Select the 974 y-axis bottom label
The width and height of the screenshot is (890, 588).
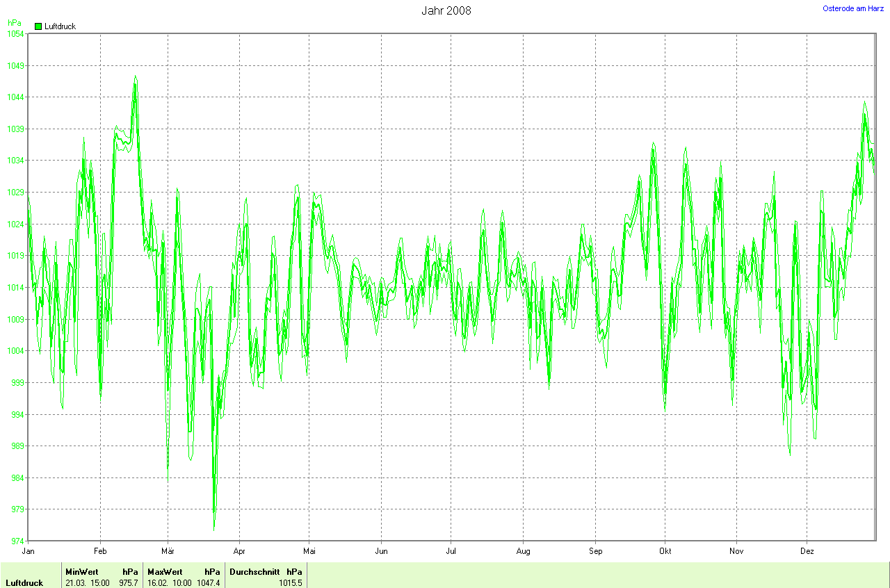coord(17,541)
